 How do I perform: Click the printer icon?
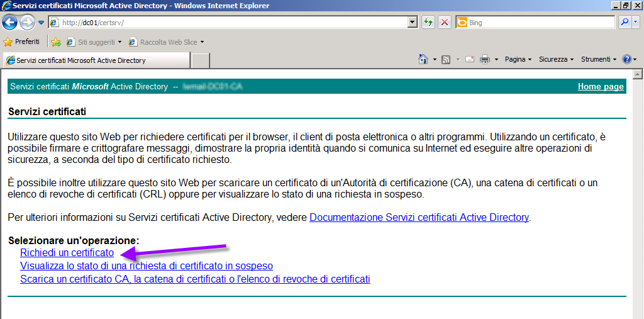click(x=485, y=60)
